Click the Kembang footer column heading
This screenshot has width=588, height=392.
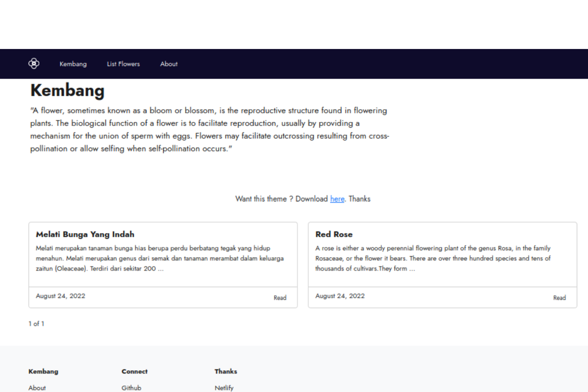click(x=43, y=371)
